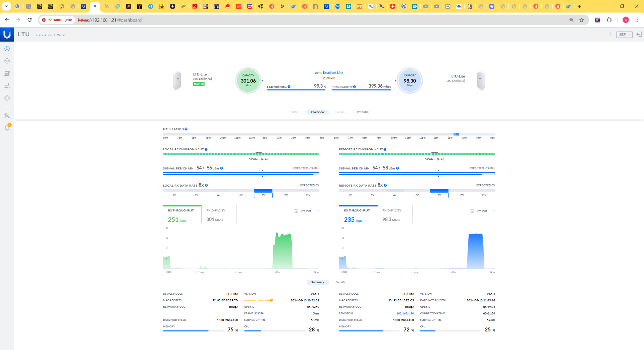Viewport: 644px width, 350px height.
Task: Click help icon next to UTILIZATION
Action: 186,129
